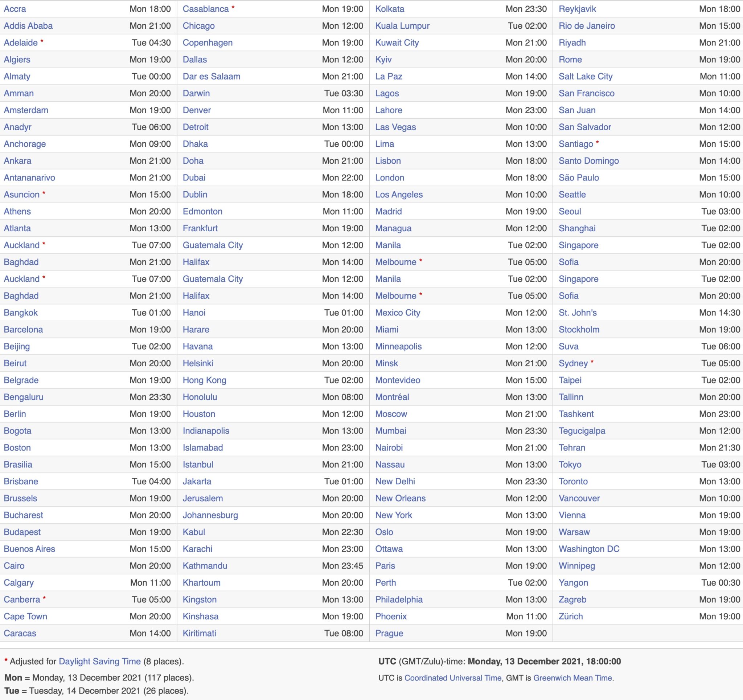Open the Cape Town link
Image resolution: width=743 pixels, height=700 pixels.
(x=25, y=616)
